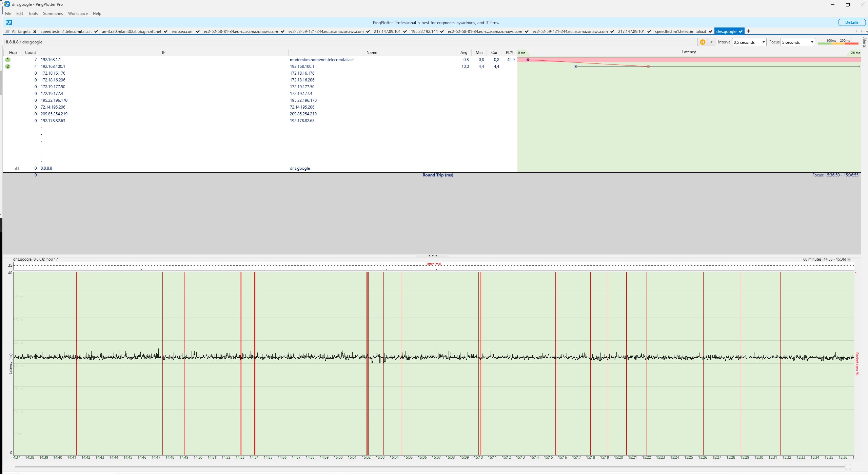Select 192.168.1.1 in the IP column
Screen dimensions: 868x474
click(51, 60)
